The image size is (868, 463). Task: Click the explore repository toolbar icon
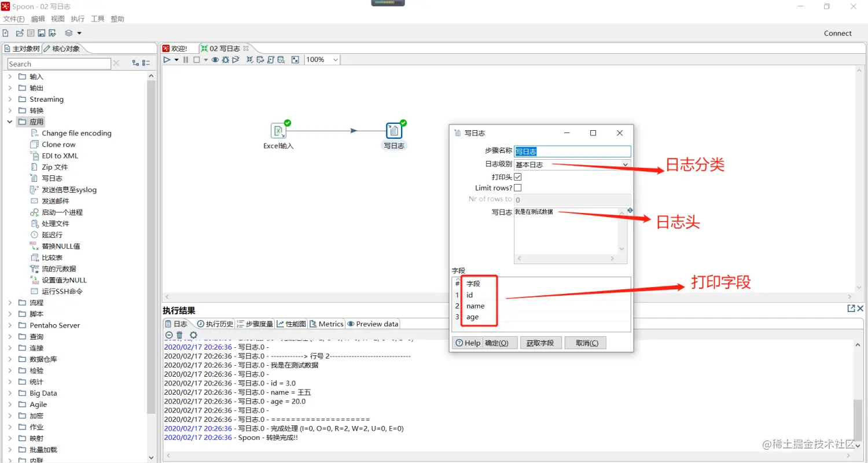31,34
